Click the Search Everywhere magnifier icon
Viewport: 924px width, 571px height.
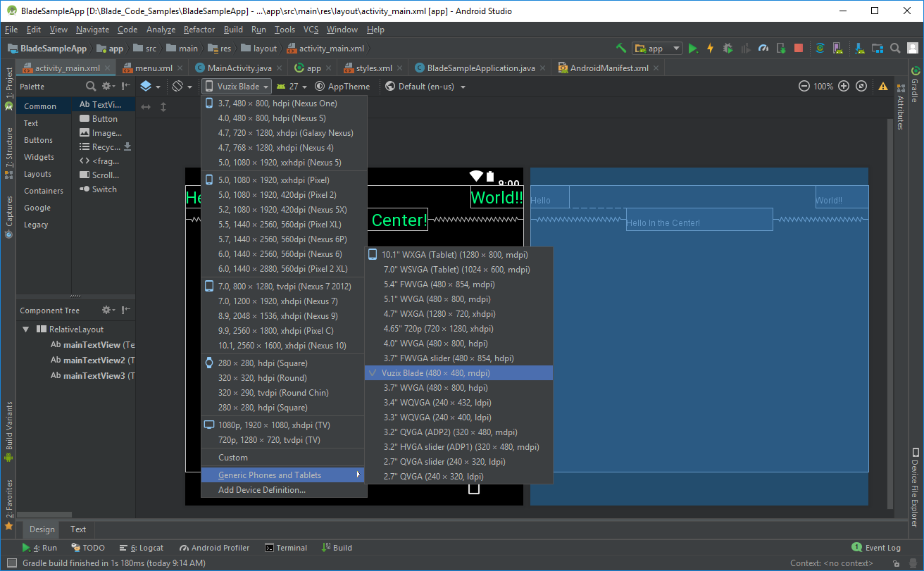(x=895, y=49)
